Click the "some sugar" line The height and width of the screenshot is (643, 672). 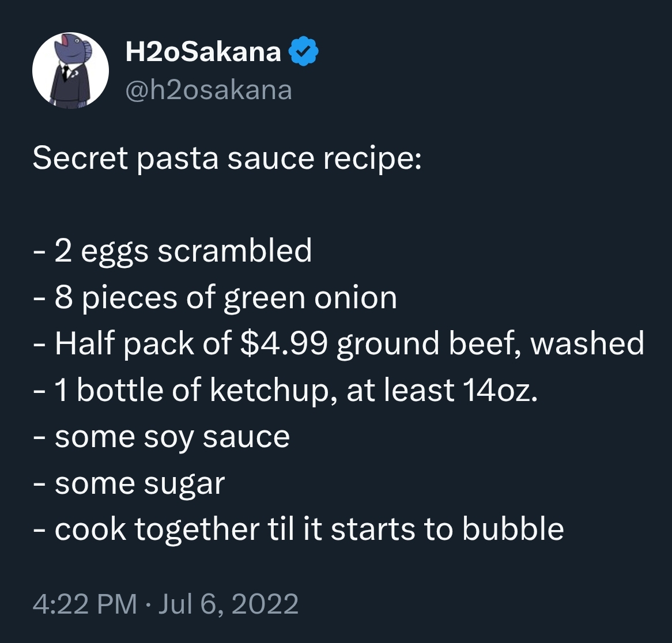pyautogui.click(x=139, y=484)
